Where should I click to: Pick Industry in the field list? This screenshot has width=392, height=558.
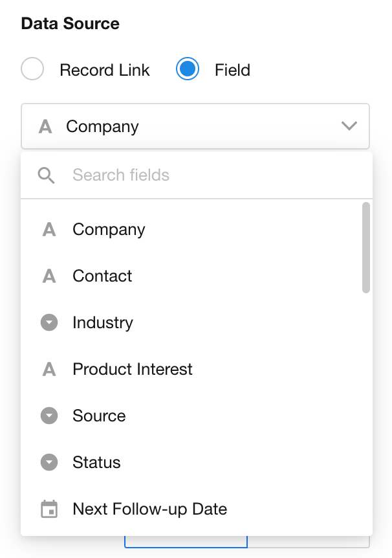[x=103, y=323]
